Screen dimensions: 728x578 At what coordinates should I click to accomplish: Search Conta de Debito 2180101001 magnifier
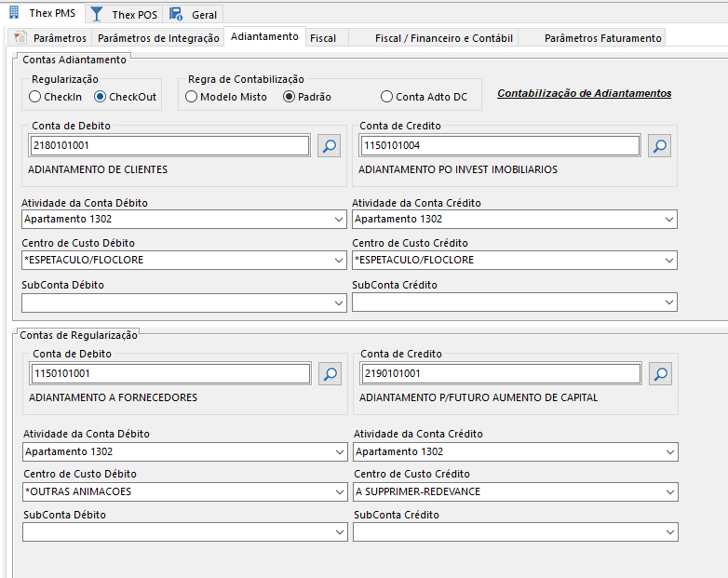(330, 146)
